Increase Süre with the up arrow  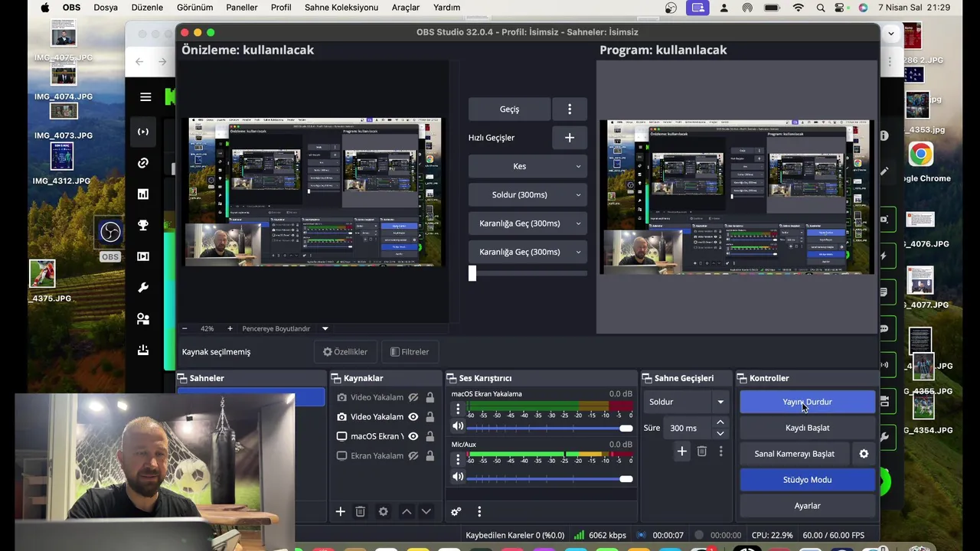click(x=720, y=422)
